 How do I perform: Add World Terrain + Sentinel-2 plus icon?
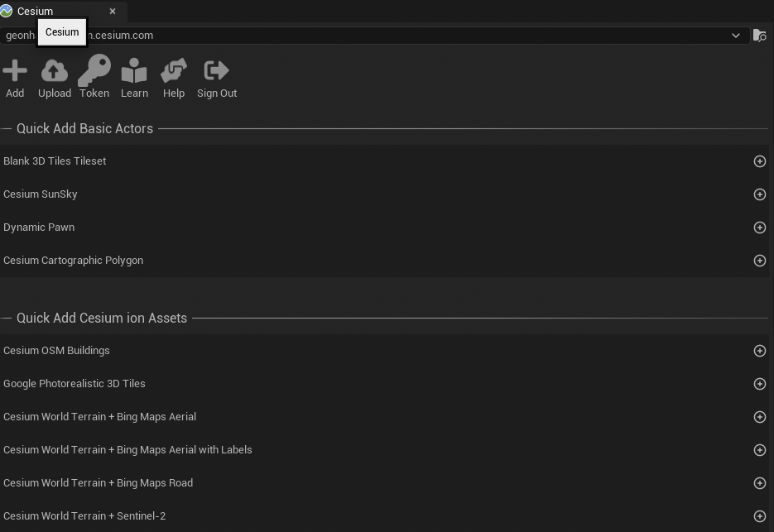[760, 516]
